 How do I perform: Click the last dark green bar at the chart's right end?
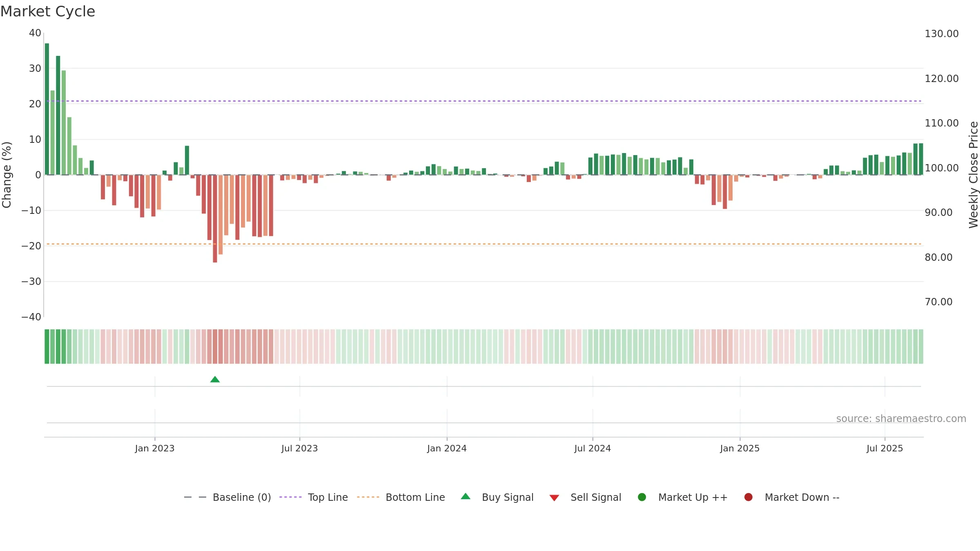pyautogui.click(x=921, y=159)
